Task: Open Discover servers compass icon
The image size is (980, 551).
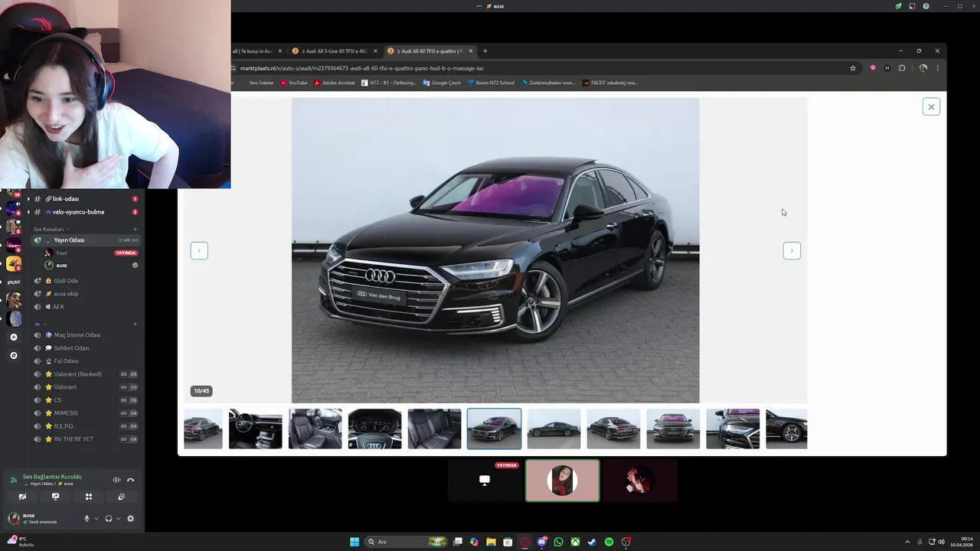Action: coord(13,355)
